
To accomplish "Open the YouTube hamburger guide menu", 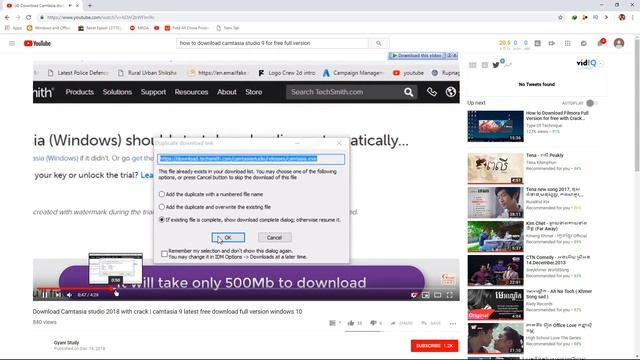I will [12, 43].
